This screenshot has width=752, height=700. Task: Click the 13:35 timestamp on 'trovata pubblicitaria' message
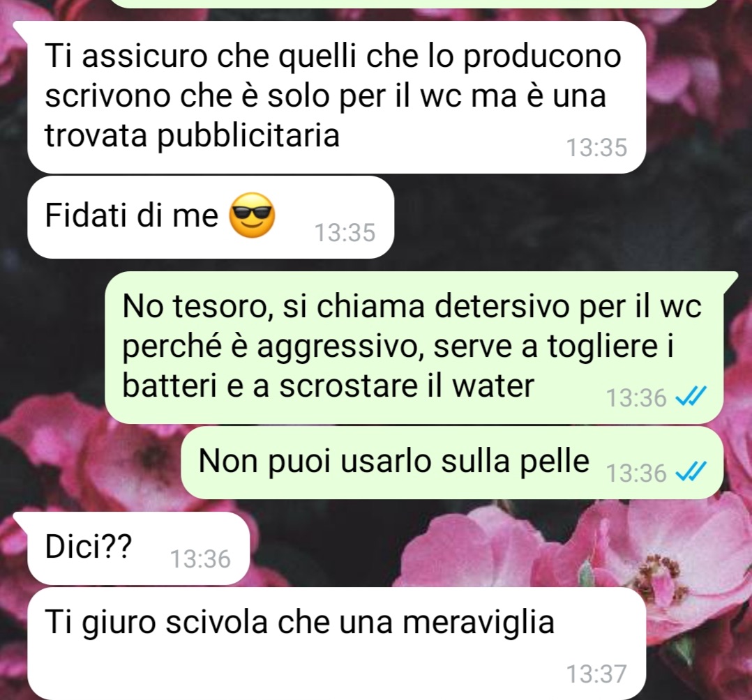(x=596, y=148)
